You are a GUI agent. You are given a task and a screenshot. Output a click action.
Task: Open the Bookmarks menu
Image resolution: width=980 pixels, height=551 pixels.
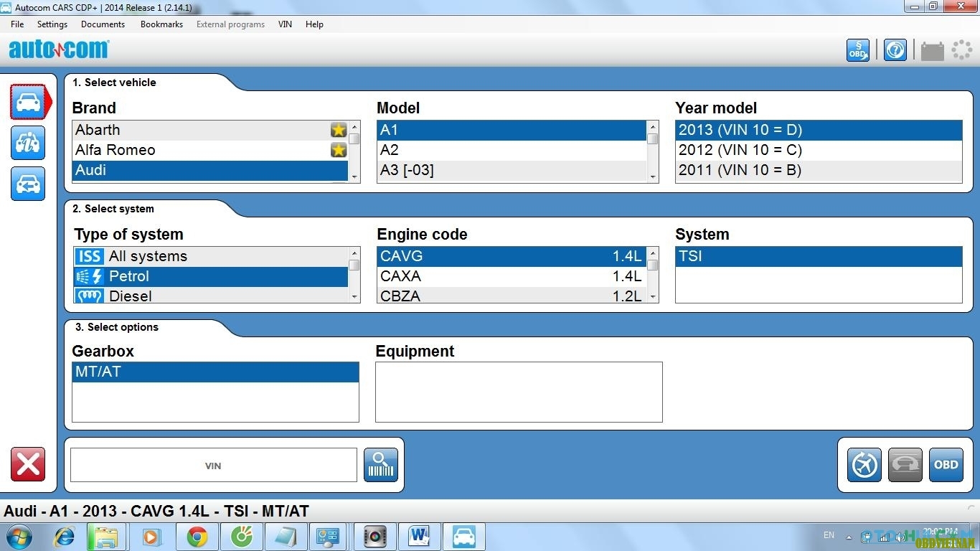[161, 24]
